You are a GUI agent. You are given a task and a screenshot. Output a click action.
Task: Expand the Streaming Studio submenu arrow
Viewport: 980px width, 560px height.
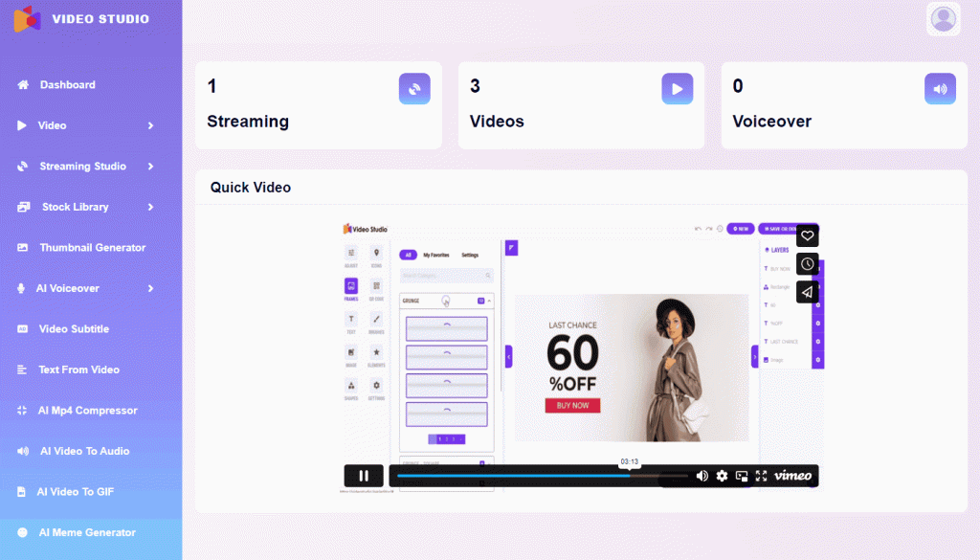point(150,167)
